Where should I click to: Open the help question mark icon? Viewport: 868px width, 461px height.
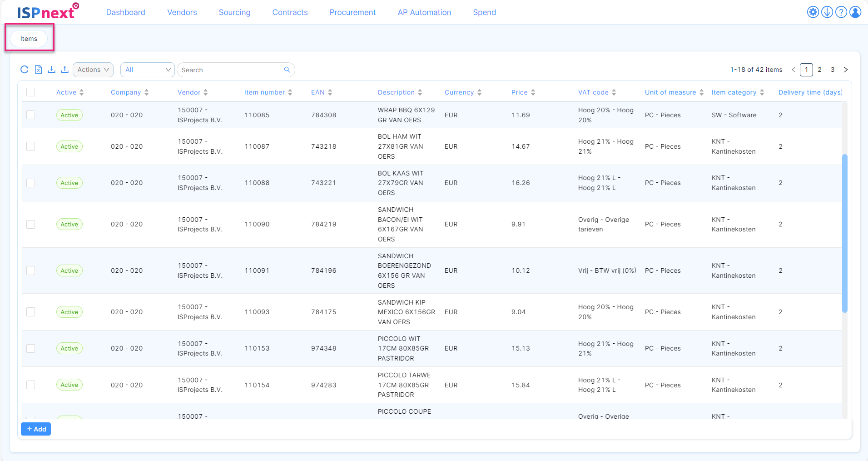click(841, 12)
